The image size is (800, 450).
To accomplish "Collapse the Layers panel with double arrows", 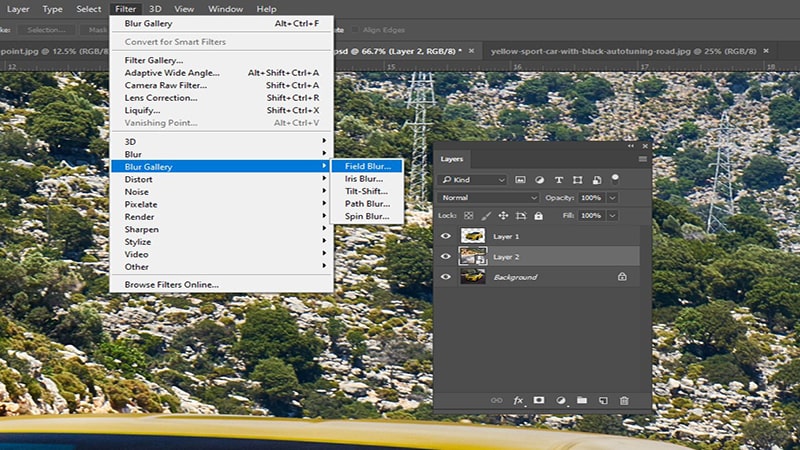I will (x=631, y=146).
